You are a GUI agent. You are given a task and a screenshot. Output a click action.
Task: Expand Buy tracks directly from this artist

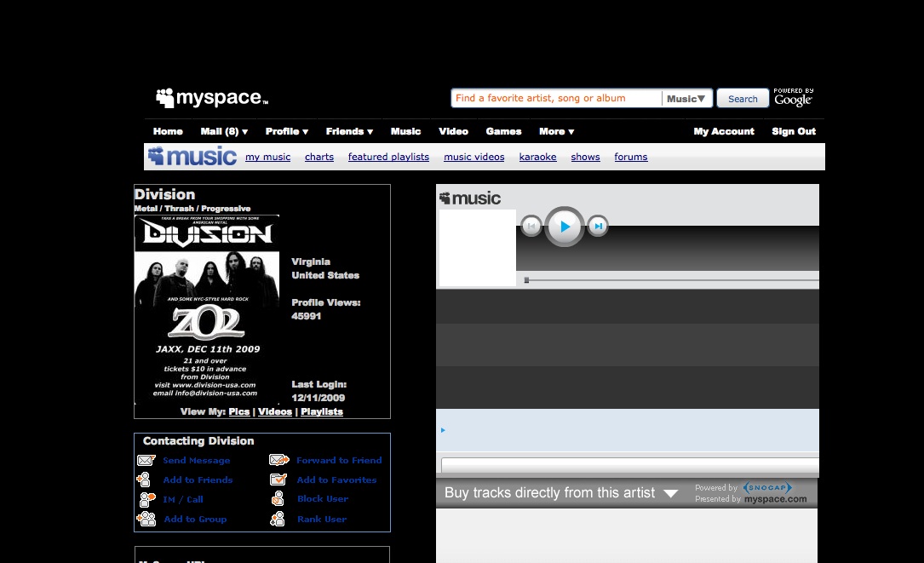coord(561,493)
